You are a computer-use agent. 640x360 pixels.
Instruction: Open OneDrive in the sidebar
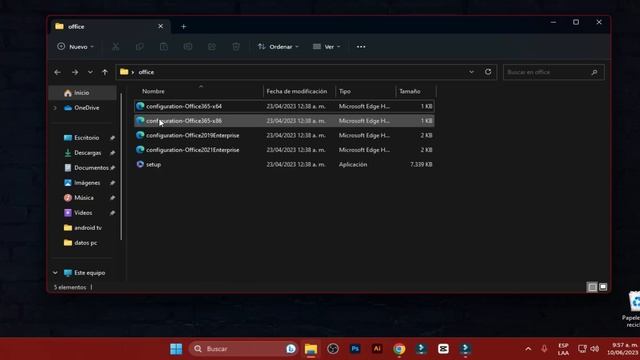click(82, 108)
